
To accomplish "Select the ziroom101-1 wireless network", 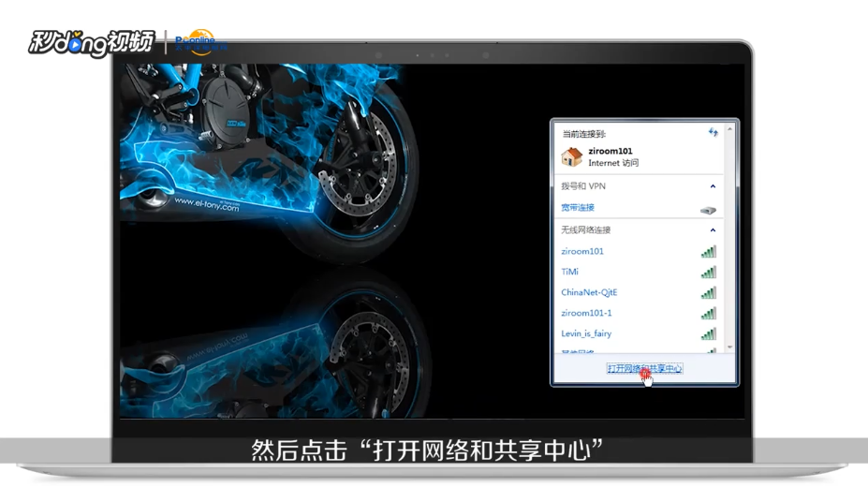I will click(x=586, y=313).
